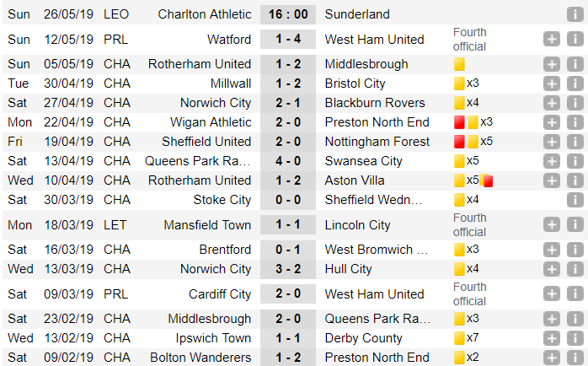Click yellow card icon on Rotherham vs Middlesbrough row
588x366 pixels.
pyautogui.click(x=459, y=64)
